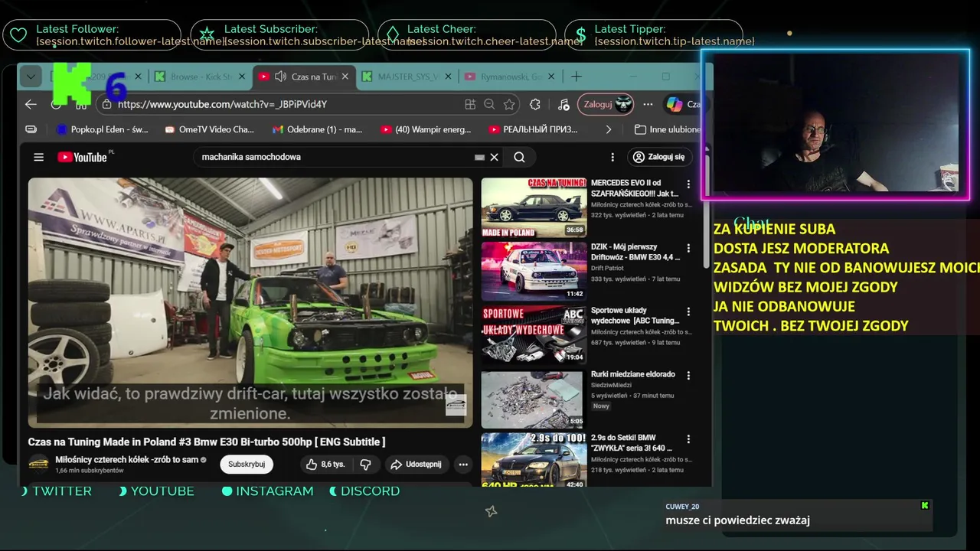Viewport: 980px width, 551px height.
Task: Open the media control music icon
Action: pos(563,104)
